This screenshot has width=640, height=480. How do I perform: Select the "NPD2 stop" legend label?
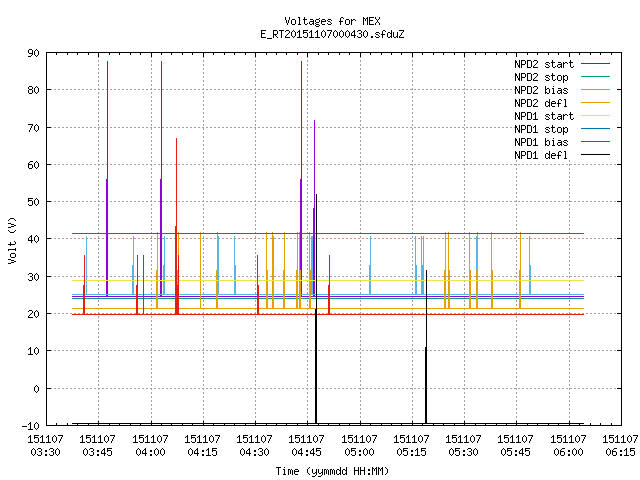(x=541, y=77)
